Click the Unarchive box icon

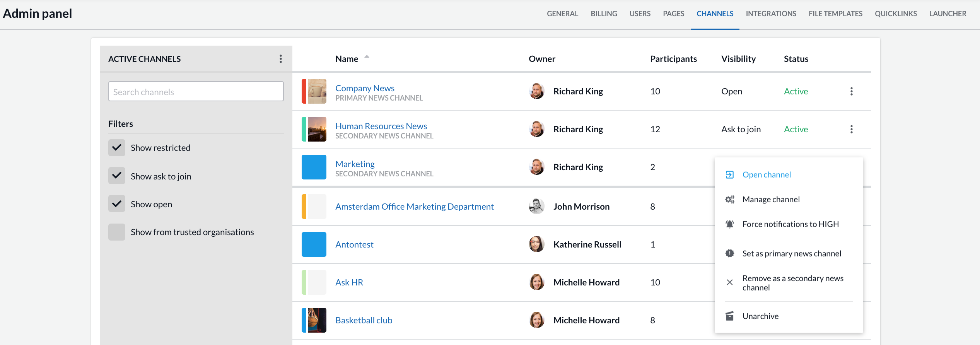tap(729, 316)
